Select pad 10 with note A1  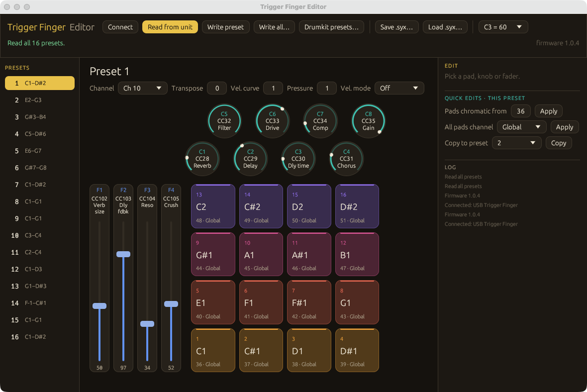tap(261, 254)
